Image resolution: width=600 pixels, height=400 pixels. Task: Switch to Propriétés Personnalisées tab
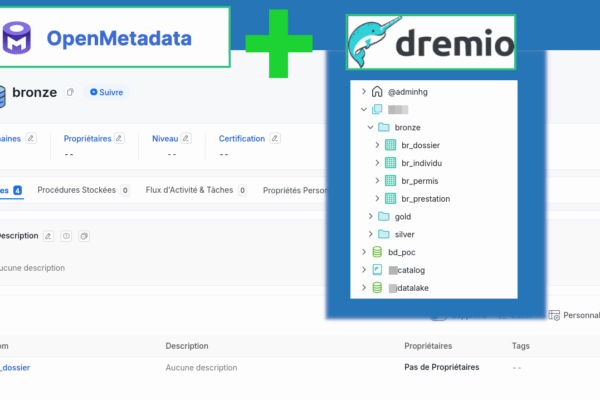click(295, 190)
